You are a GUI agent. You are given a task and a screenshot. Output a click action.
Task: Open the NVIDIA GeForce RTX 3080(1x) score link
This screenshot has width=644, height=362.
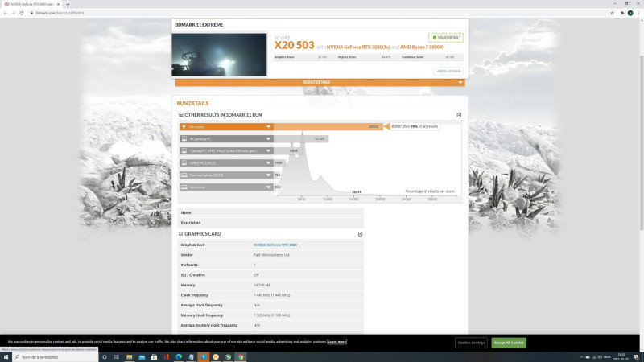pyautogui.click(x=358, y=47)
